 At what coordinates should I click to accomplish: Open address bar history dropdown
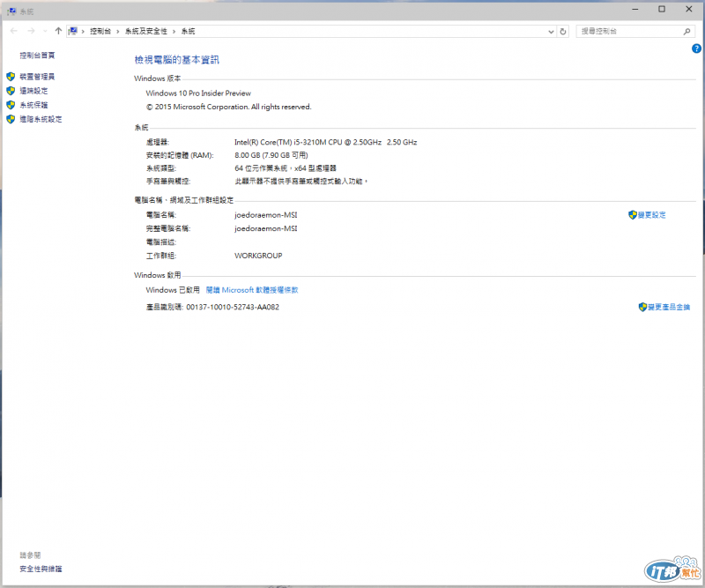(551, 32)
